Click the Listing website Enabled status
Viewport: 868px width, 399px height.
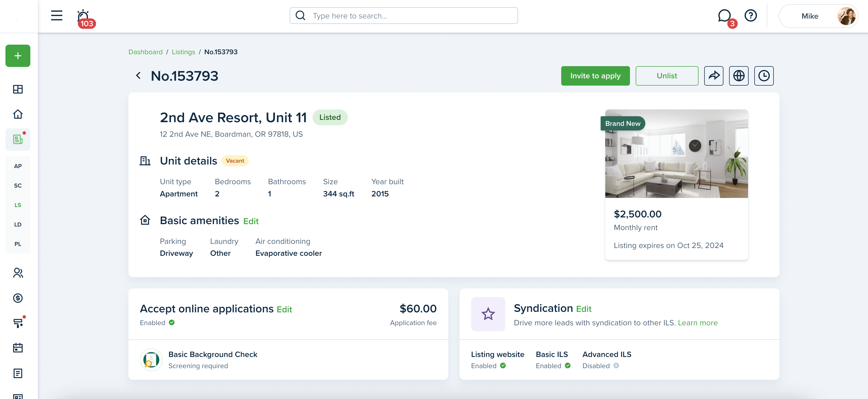click(488, 366)
